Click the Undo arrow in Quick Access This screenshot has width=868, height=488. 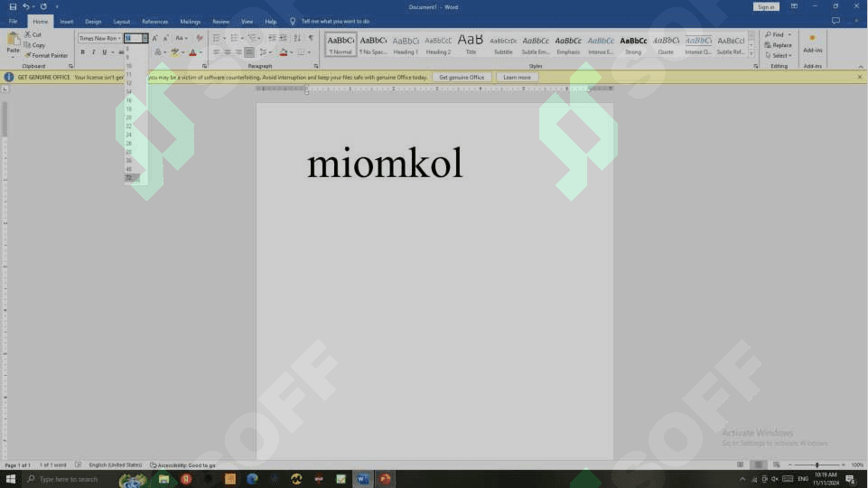pyautogui.click(x=26, y=6)
